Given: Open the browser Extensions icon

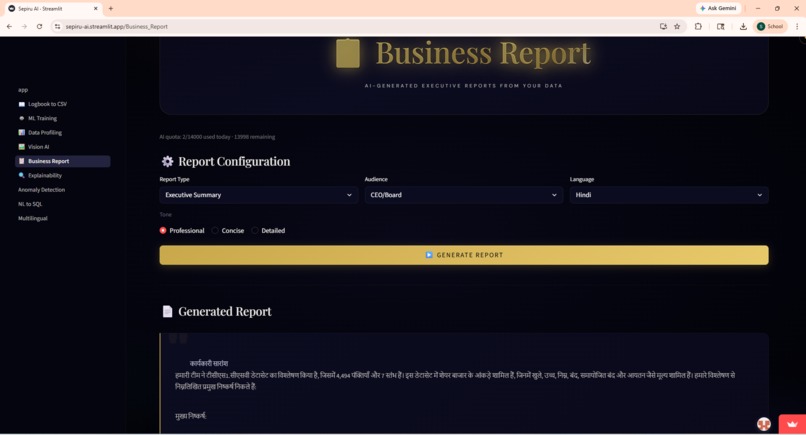Looking at the screenshot, I should click(x=698, y=26).
